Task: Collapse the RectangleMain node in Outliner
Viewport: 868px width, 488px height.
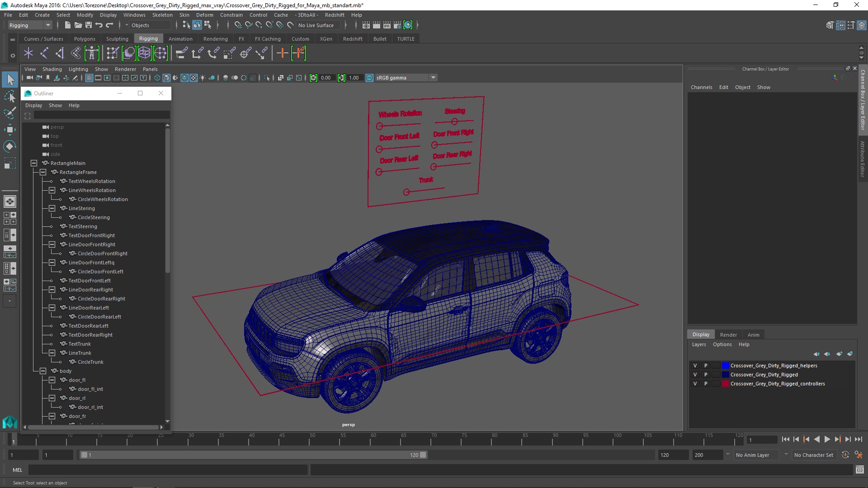Action: (34, 163)
